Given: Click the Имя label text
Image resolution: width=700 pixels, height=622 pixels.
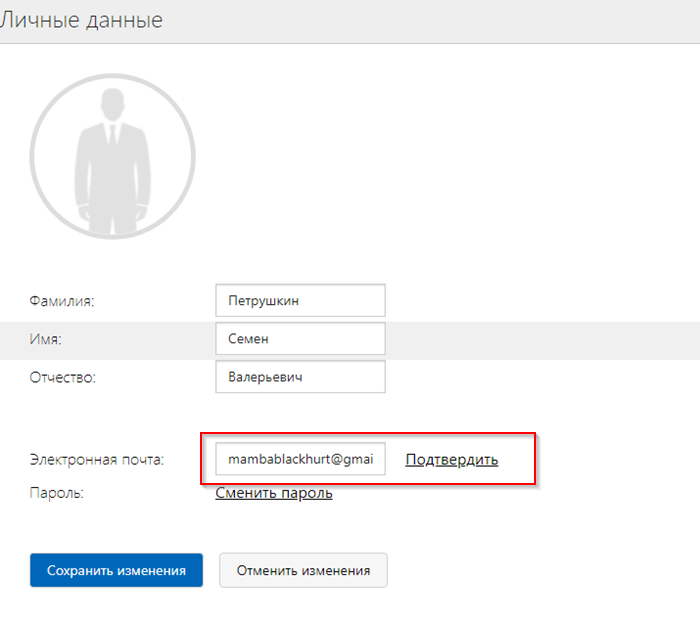Looking at the screenshot, I should coord(46,339).
